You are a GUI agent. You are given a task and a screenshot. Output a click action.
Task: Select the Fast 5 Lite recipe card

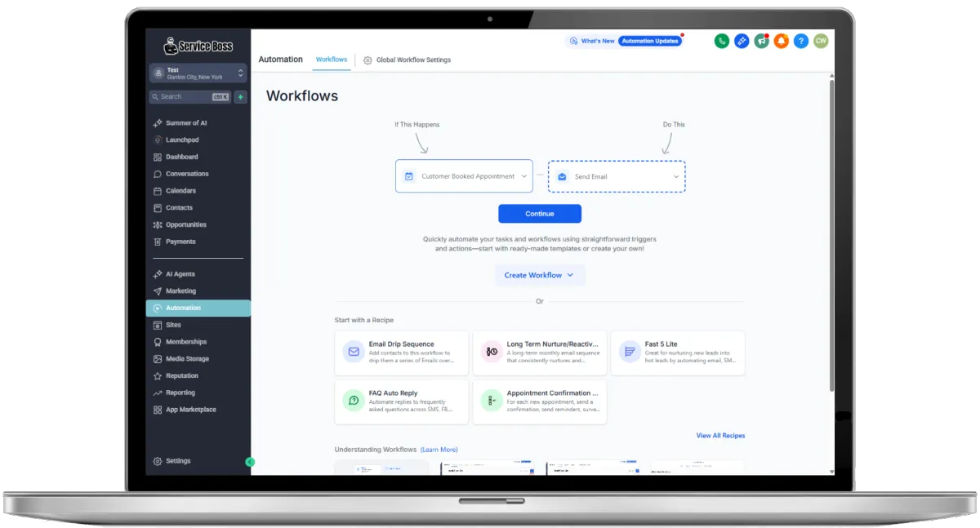click(678, 353)
